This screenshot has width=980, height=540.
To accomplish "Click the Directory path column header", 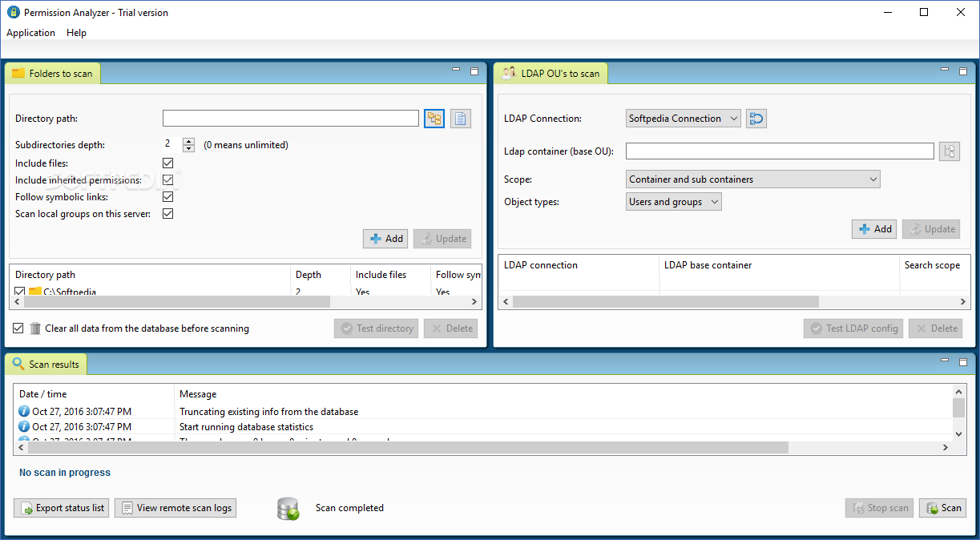I will point(149,275).
